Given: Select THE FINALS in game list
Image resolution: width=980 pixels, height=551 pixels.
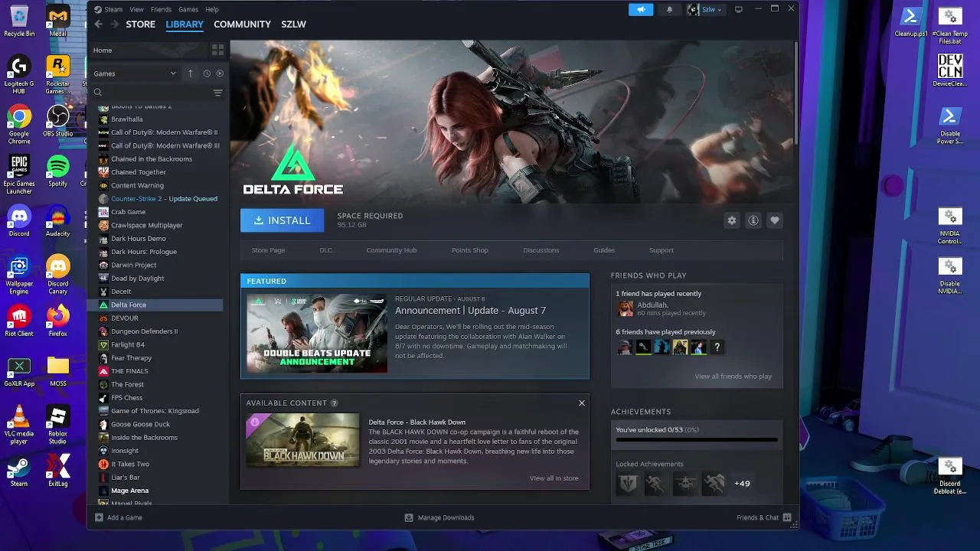Looking at the screenshot, I should 129,371.
